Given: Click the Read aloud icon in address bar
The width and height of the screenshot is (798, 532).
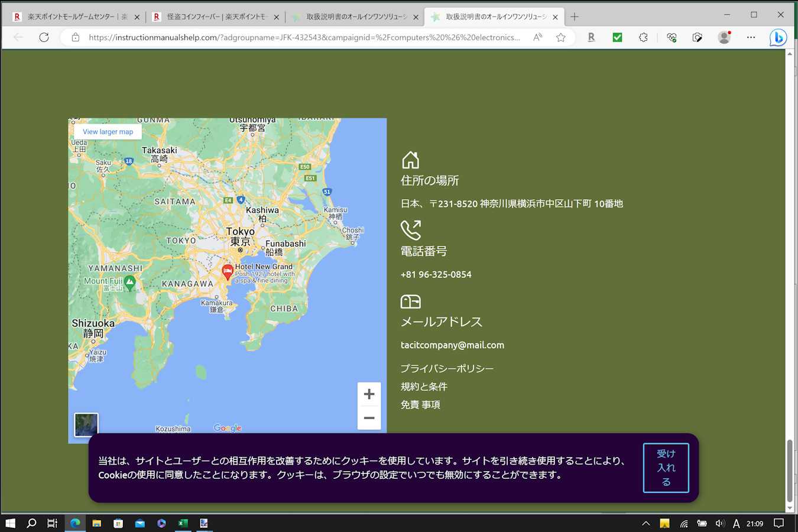Looking at the screenshot, I should [537, 37].
